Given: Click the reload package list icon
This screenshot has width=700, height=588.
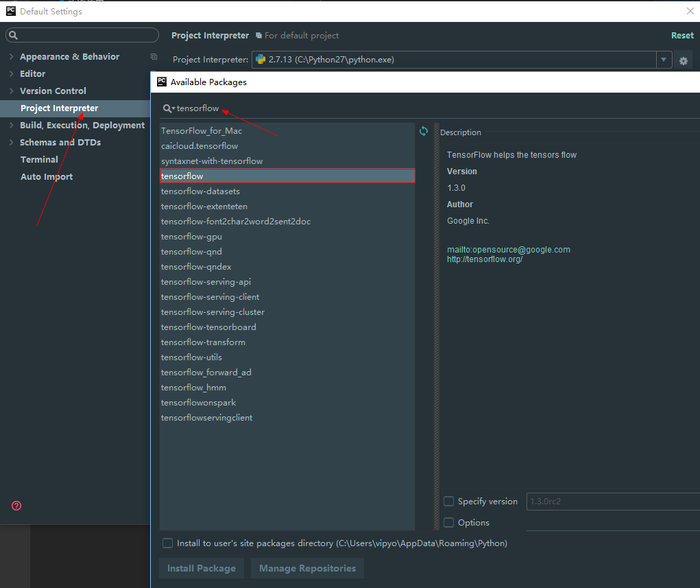Looking at the screenshot, I should [x=424, y=131].
